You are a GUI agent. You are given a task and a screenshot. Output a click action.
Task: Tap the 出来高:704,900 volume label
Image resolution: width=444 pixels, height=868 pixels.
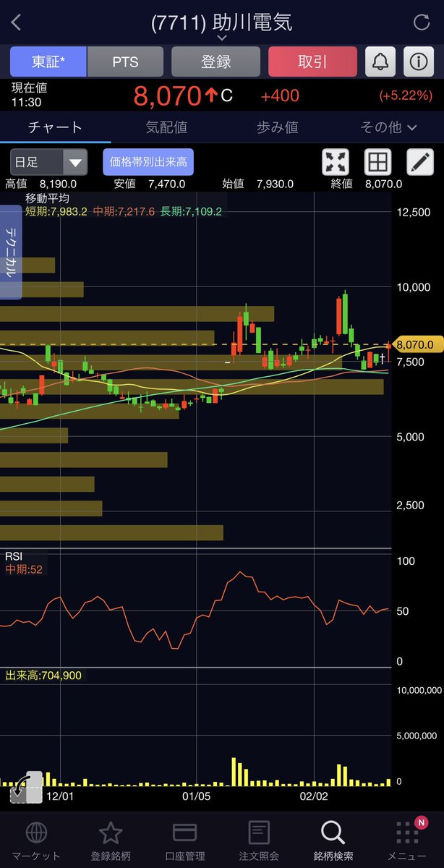click(x=43, y=676)
